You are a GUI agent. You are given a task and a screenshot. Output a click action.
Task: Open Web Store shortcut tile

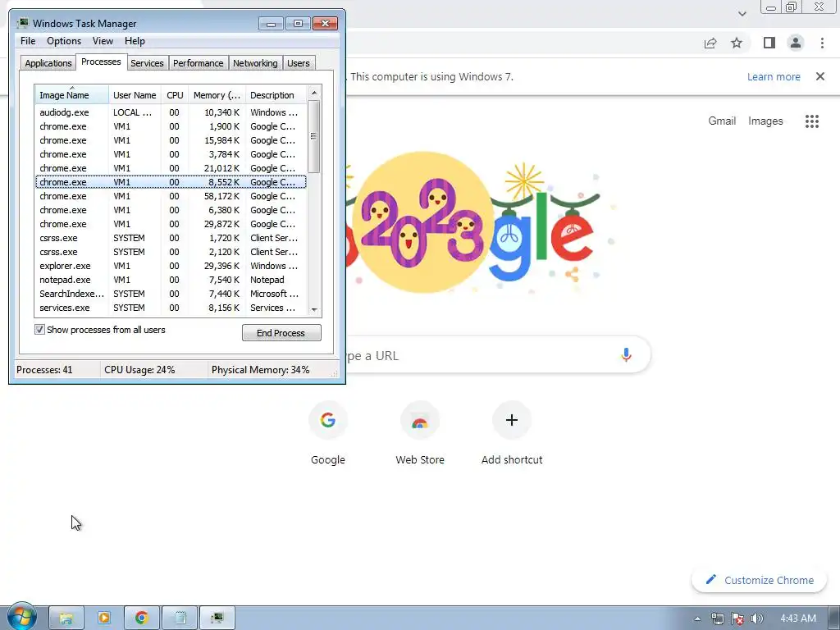pyautogui.click(x=420, y=434)
